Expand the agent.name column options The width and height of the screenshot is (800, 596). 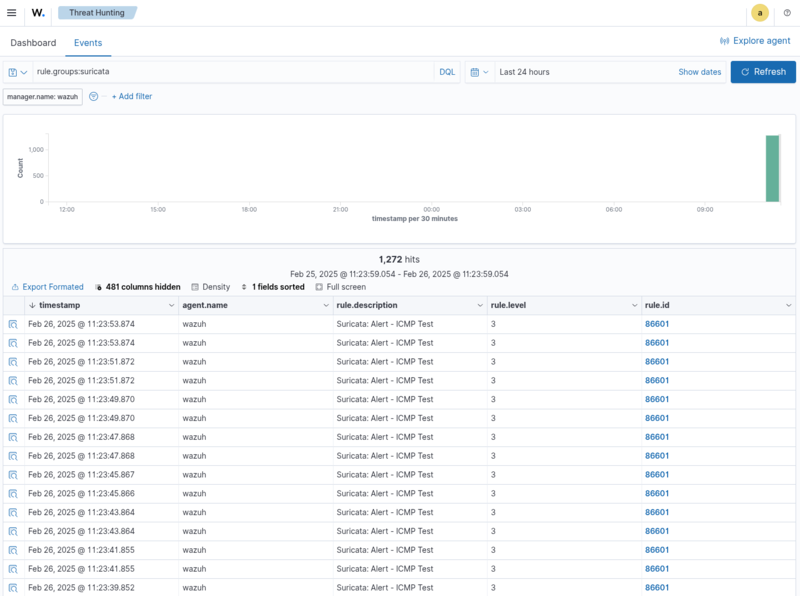[325, 305]
